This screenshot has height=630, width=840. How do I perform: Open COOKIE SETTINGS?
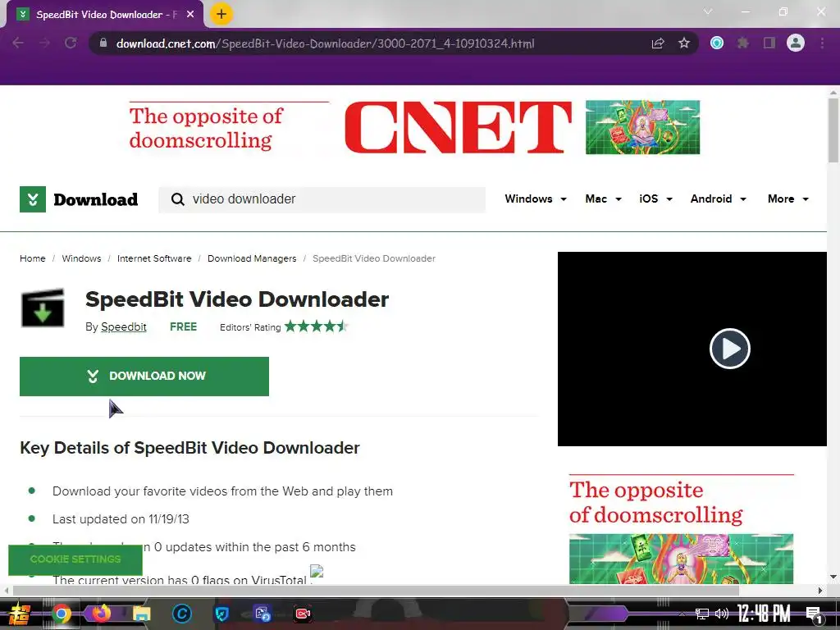[x=75, y=559]
